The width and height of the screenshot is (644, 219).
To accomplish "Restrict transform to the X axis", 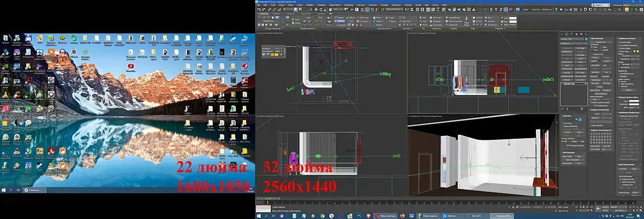I will 491,9.
